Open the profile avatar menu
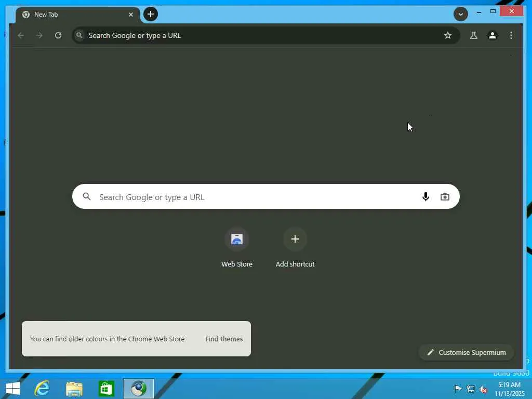Viewport: 532px width, 399px height. pos(493,35)
